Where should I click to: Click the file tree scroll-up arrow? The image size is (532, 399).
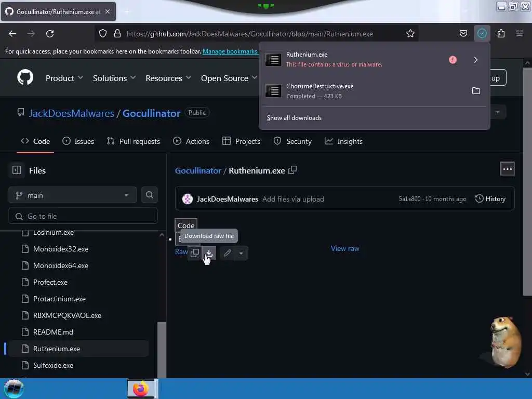[162, 235]
